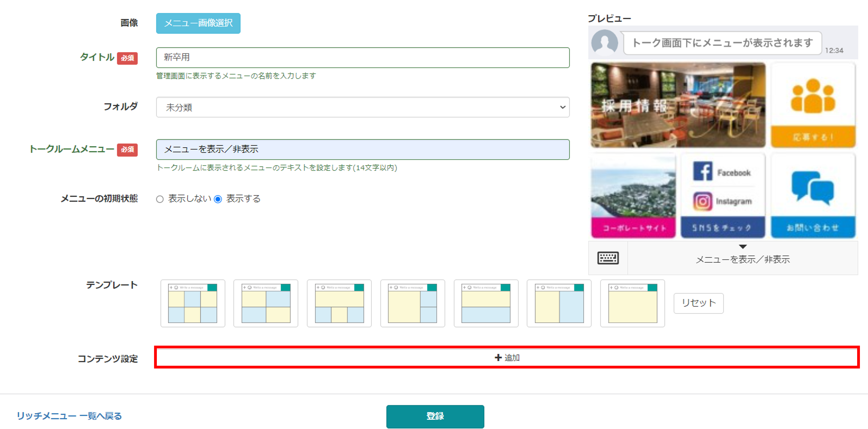Screen dimensions: 868x429
Task: Toggle preview menu with メニューを表示／非表示 bar
Action: (x=743, y=258)
